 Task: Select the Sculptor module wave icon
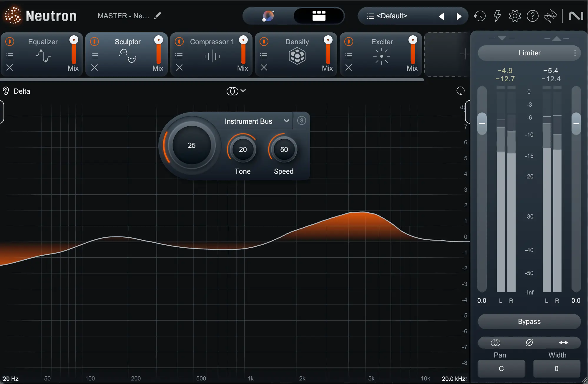pos(128,56)
